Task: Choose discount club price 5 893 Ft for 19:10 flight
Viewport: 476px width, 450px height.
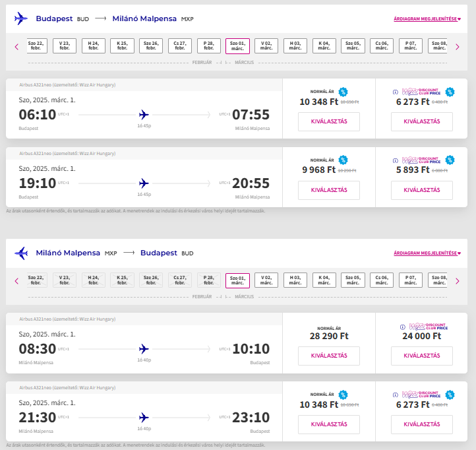Action: click(x=421, y=190)
